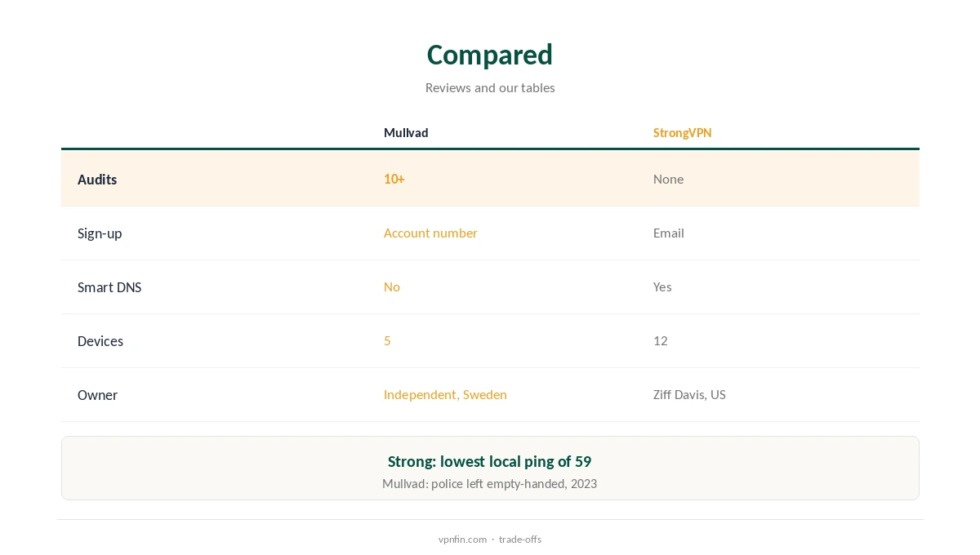Open the vpnfin.com footer link
Viewport: 980px width, 555px height.
click(x=462, y=539)
